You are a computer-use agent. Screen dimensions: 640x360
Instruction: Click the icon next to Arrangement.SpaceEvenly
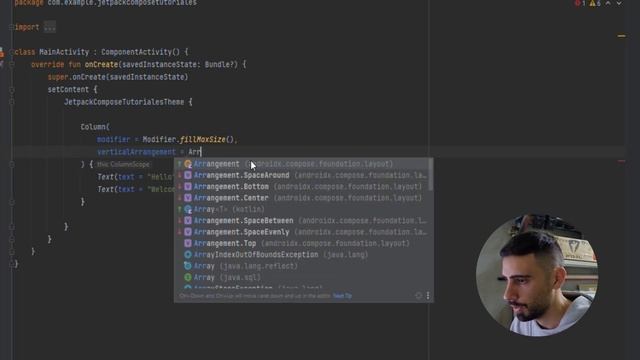point(188,232)
